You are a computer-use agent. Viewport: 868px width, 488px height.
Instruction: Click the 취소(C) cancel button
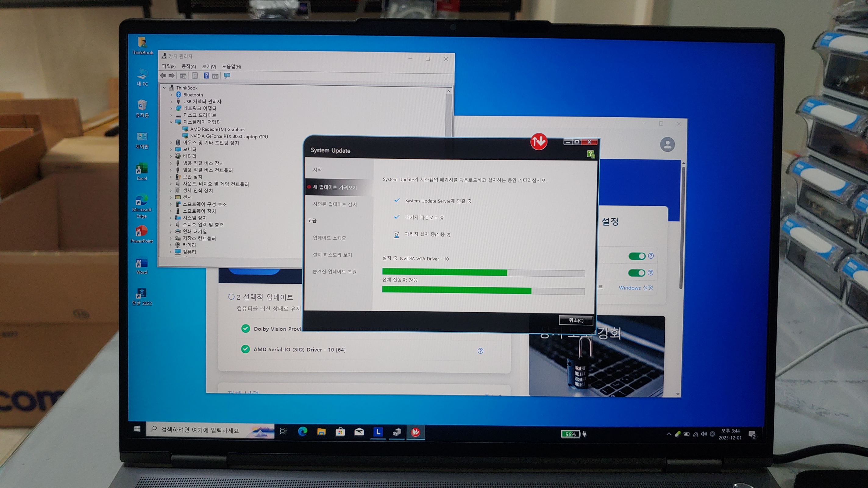(576, 320)
